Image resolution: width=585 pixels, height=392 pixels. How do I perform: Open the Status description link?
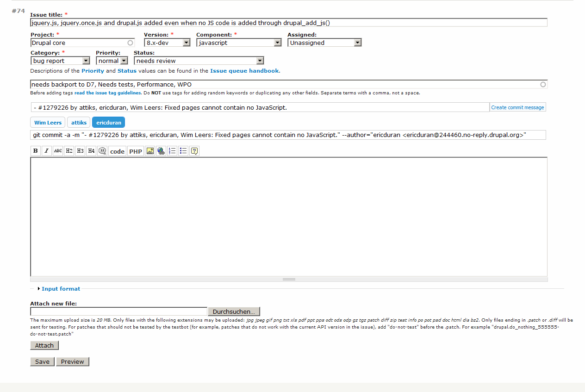[127, 71]
